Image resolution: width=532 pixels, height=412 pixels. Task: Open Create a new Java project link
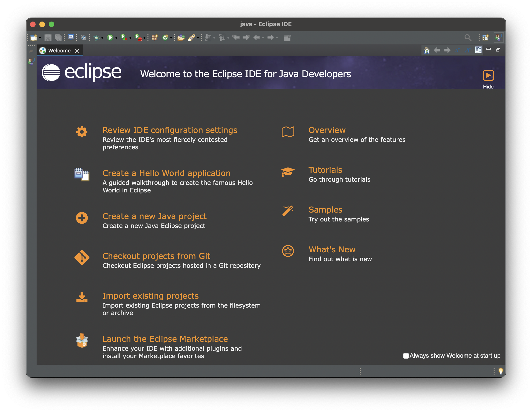pyautogui.click(x=155, y=216)
